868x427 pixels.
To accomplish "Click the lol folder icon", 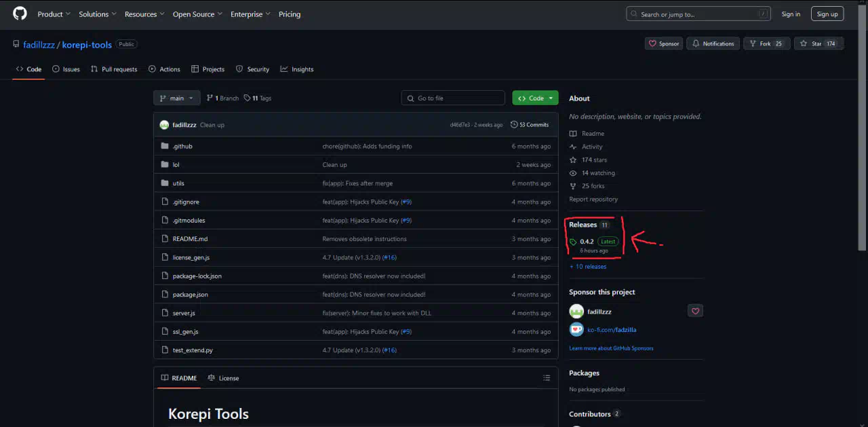I will click(164, 164).
